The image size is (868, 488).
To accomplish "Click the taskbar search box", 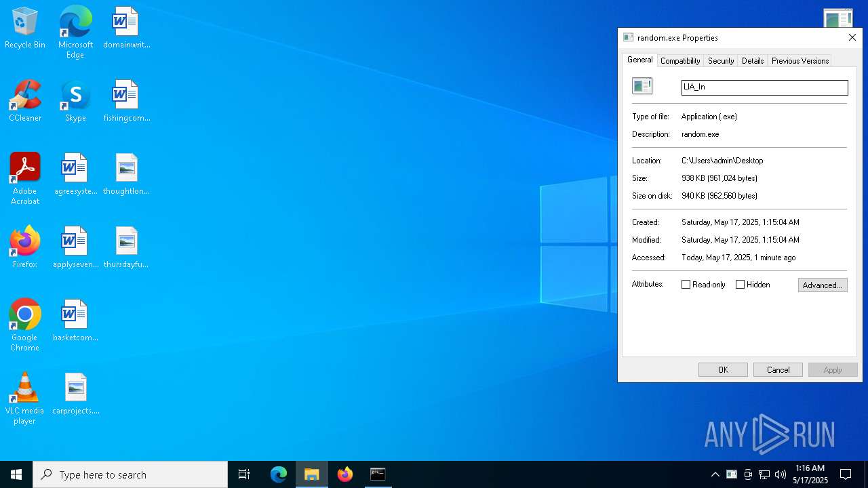I will click(x=130, y=474).
